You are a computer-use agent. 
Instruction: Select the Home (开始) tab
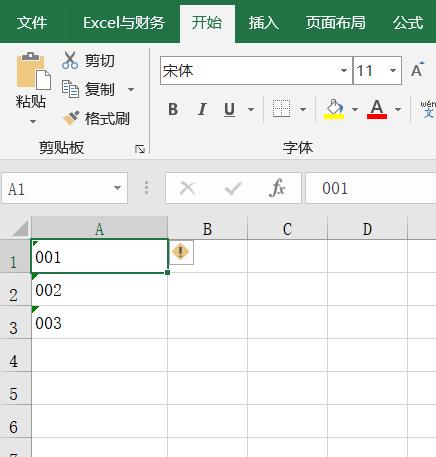(207, 23)
